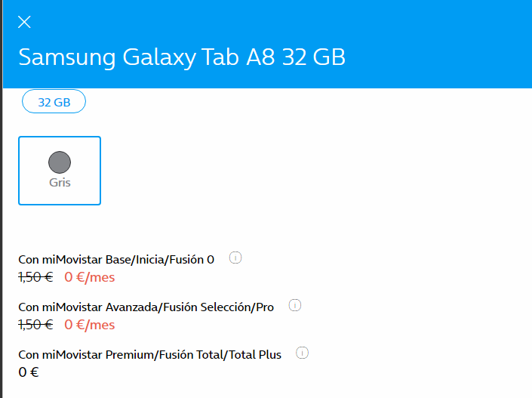Image resolution: width=532 pixels, height=398 pixels.
Task: Click the gray color circle swatch
Action: 60,162
